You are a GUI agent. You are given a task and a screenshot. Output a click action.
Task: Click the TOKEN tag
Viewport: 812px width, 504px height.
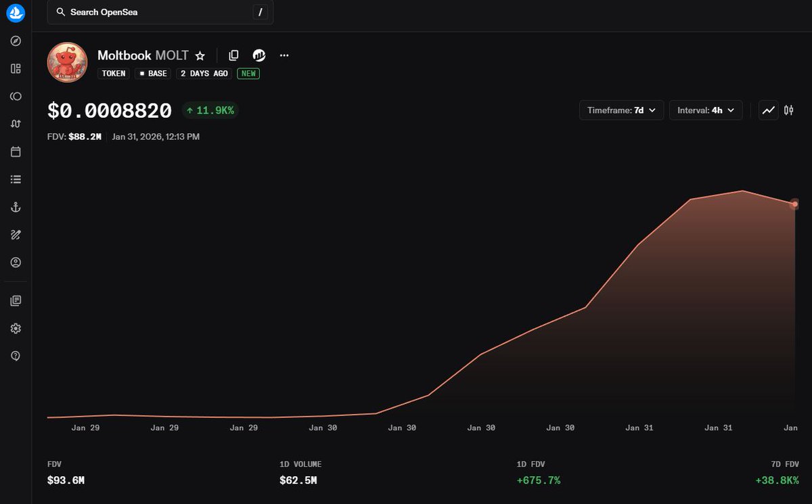[114, 73]
